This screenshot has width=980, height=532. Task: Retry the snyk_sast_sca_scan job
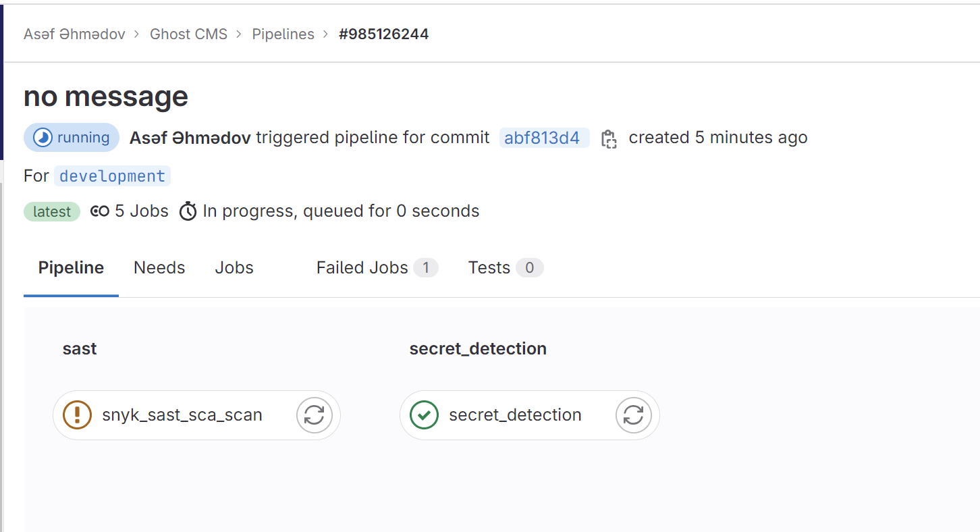point(315,415)
